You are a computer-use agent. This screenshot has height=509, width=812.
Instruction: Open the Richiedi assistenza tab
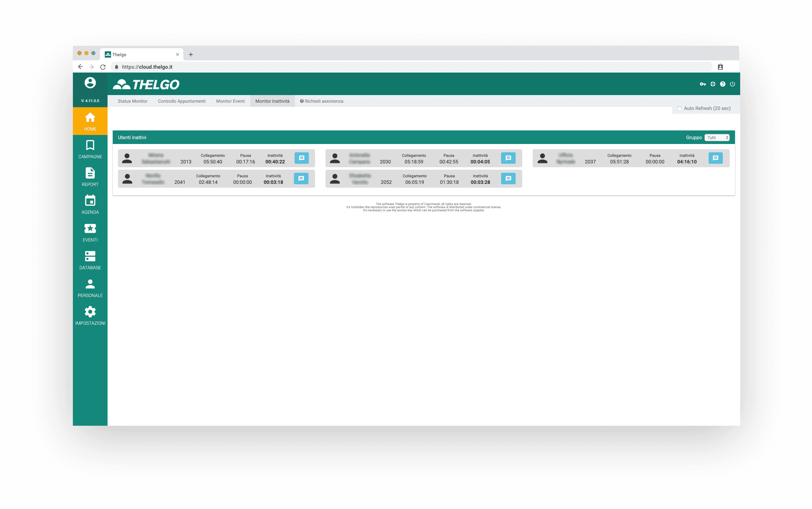(322, 101)
